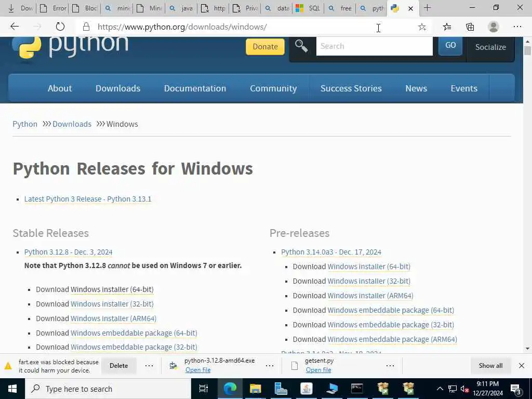Screen dimensions: 532x399
Task: Click the Python breadcrumb link
Action: tap(25, 124)
